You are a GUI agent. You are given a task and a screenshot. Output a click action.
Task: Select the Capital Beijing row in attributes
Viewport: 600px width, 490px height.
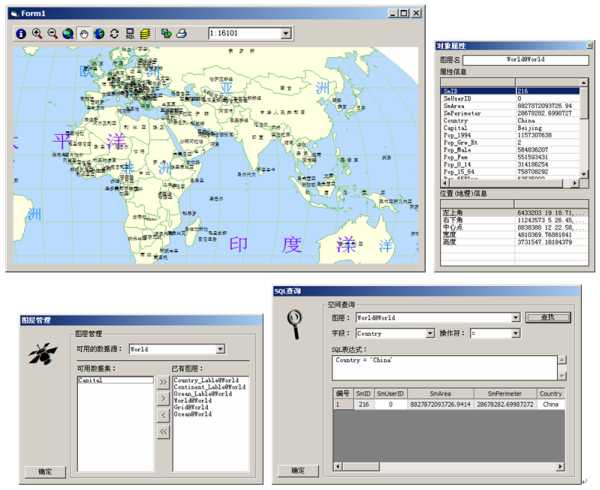coord(510,128)
